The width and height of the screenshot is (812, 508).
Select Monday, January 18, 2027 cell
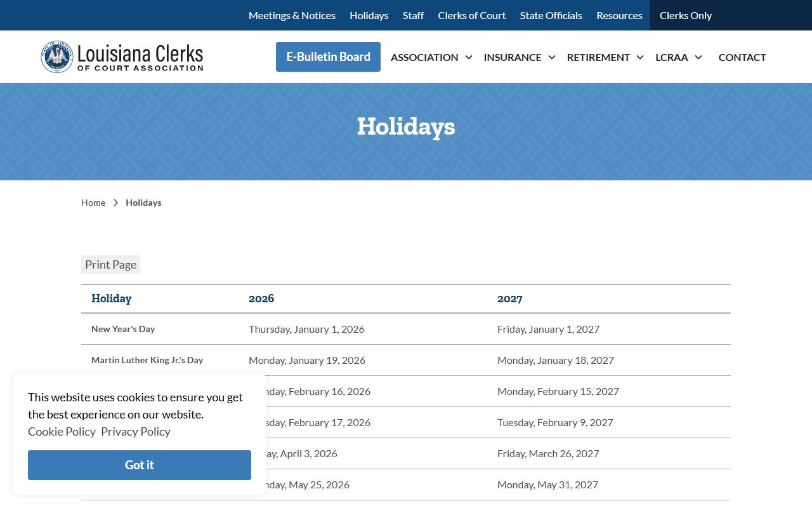556,360
